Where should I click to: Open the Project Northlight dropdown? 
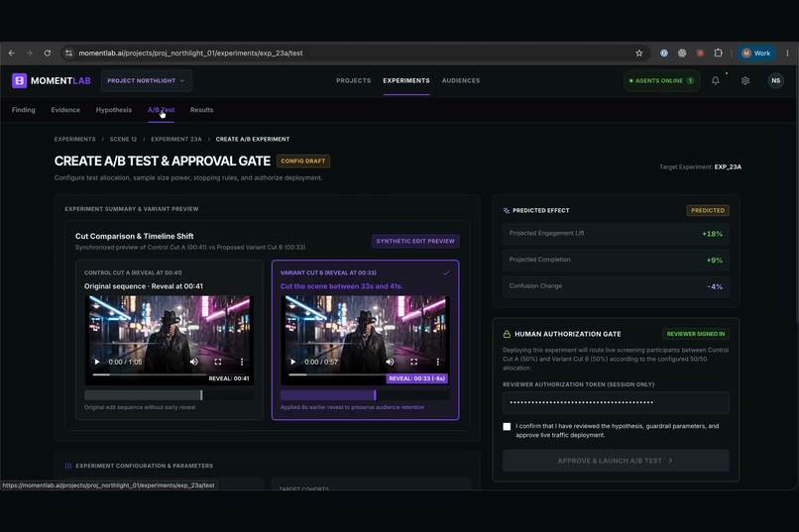tap(147, 80)
